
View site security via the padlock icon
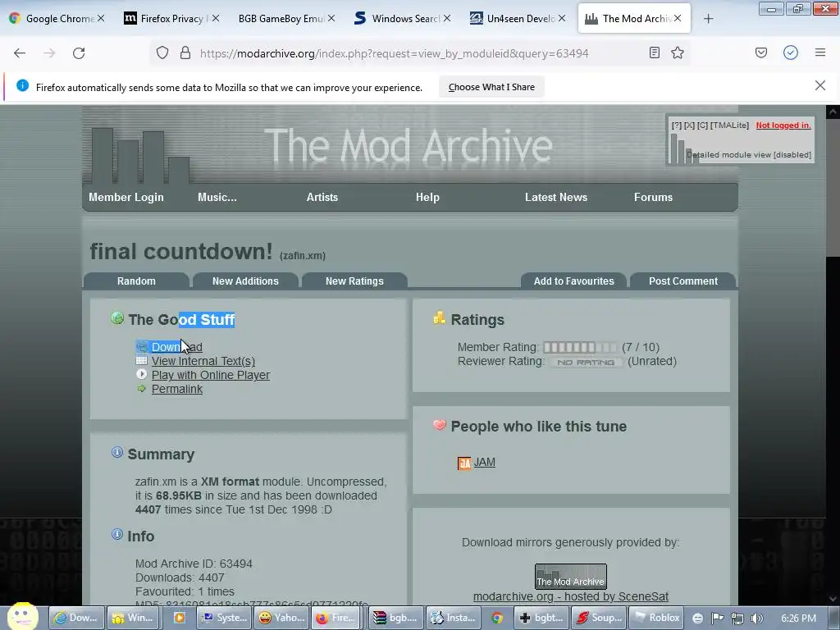click(185, 53)
